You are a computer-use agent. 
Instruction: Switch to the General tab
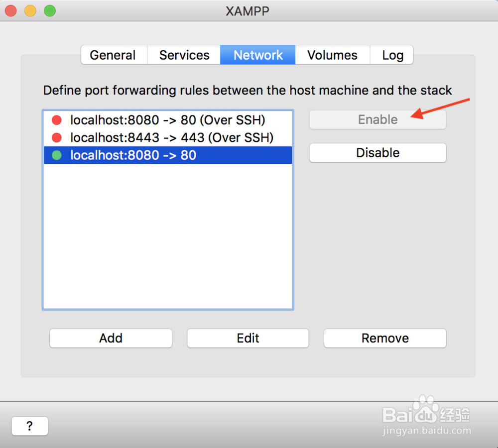pyautogui.click(x=114, y=55)
